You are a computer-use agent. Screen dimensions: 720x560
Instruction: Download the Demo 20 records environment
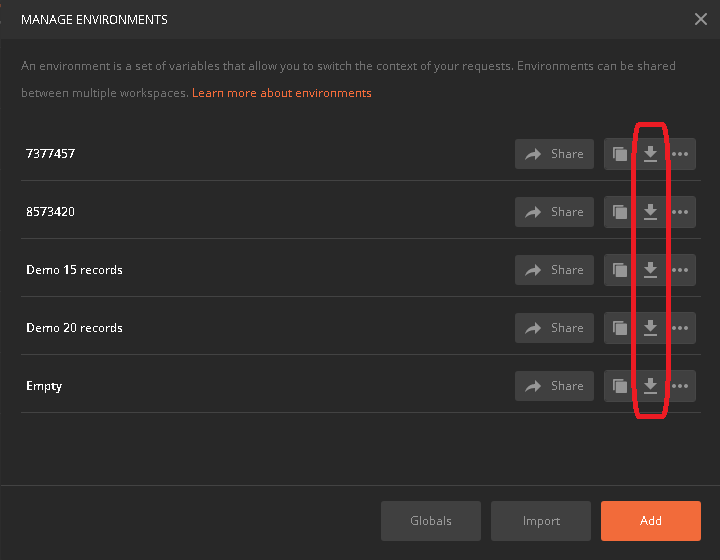[x=650, y=328]
